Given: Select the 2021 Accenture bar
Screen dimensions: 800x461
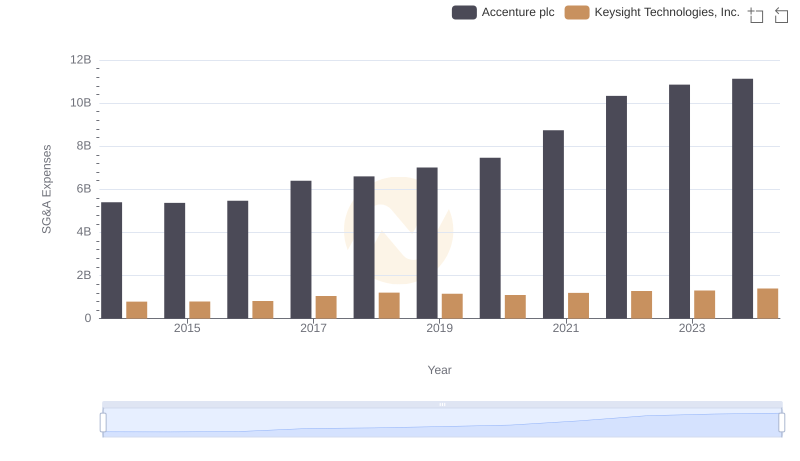Looking at the screenshot, I should tap(554, 224).
